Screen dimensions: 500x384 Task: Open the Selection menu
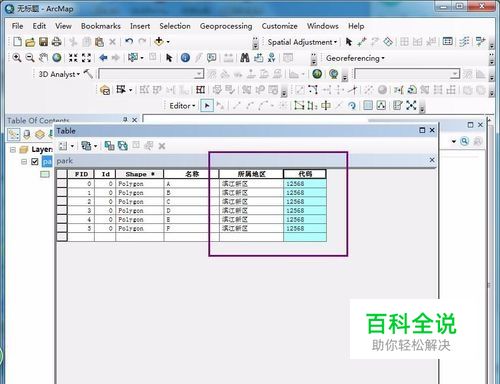(175, 26)
